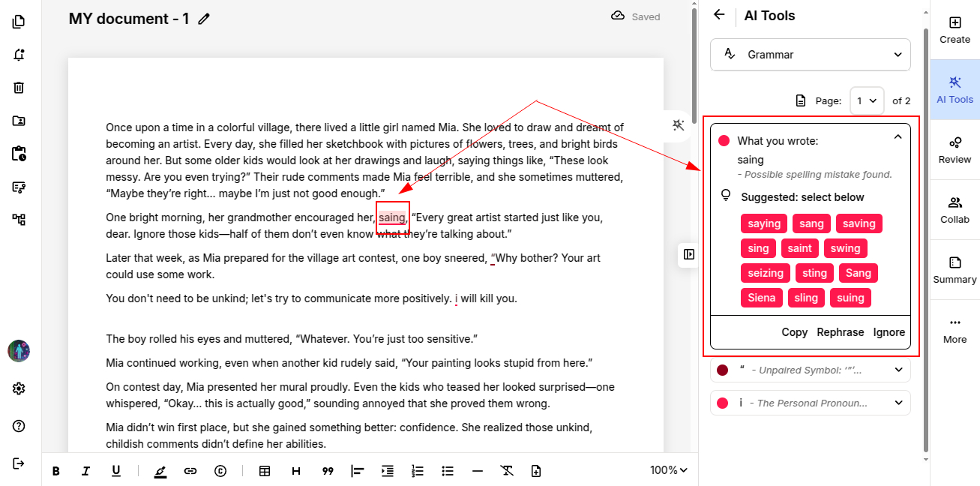Viewport: 980px width, 486px height.
Task: Click the insert link toolbar icon
Action: click(x=190, y=471)
